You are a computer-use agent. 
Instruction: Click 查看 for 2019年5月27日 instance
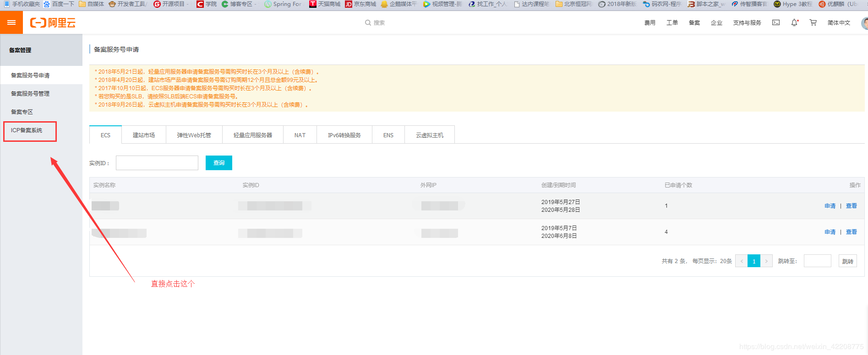click(852, 206)
